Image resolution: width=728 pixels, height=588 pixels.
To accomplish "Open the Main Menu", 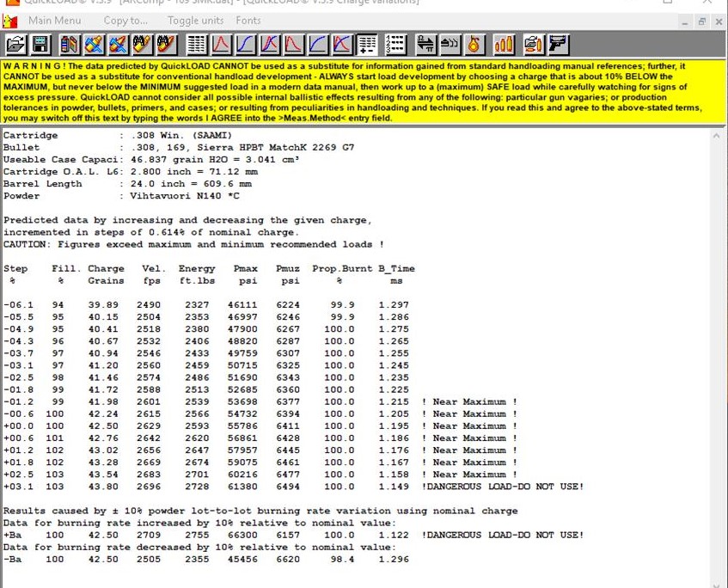I will click(x=55, y=21).
